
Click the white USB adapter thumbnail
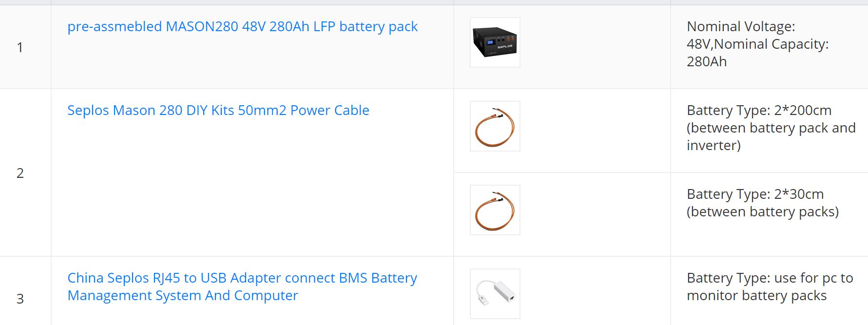pyautogui.click(x=495, y=294)
